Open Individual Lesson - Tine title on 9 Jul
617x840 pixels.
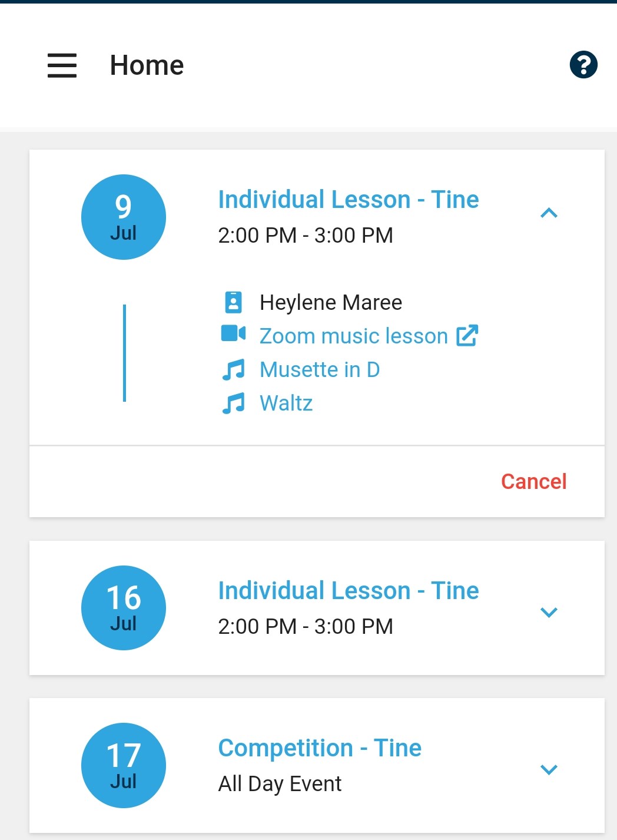coord(349,200)
